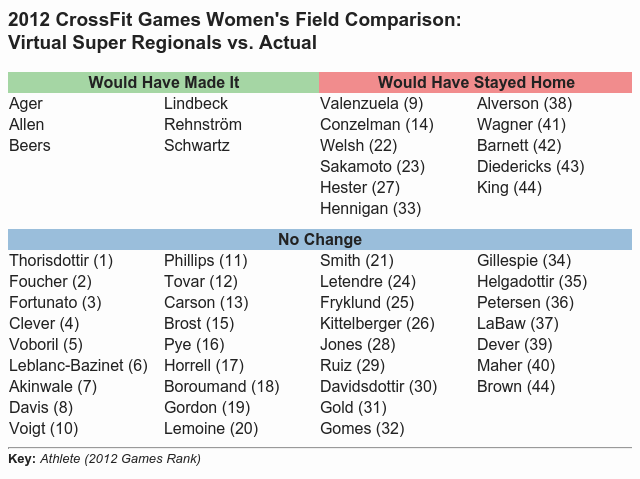Image resolution: width=640 pixels, height=479 pixels.
Task: Select Gillespie (34) entry
Action: pos(524,261)
